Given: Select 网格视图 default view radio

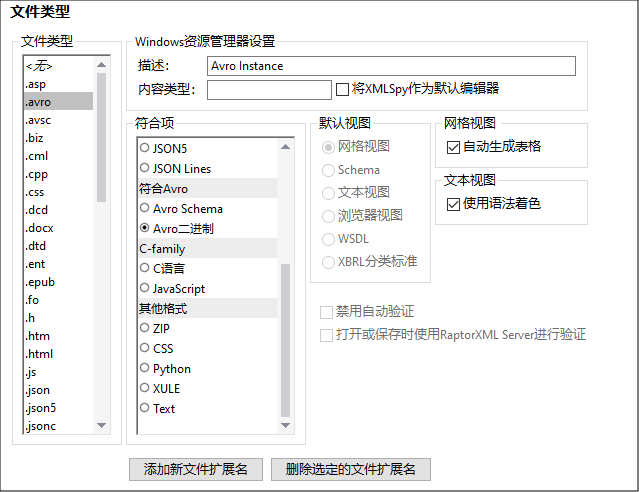Looking at the screenshot, I should pos(328,147).
